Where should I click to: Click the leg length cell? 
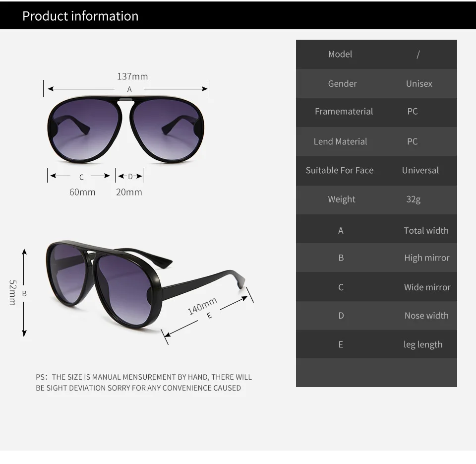point(423,344)
